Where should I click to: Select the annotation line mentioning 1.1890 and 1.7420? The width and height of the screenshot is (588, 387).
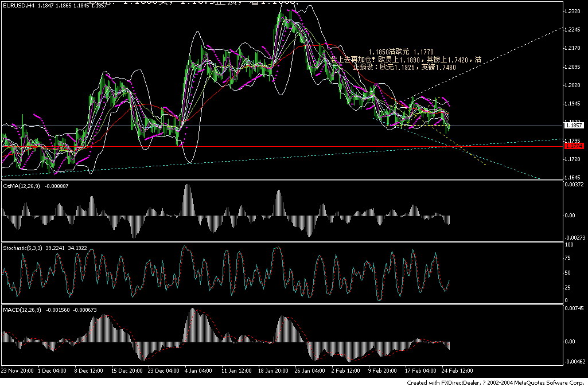click(x=406, y=60)
